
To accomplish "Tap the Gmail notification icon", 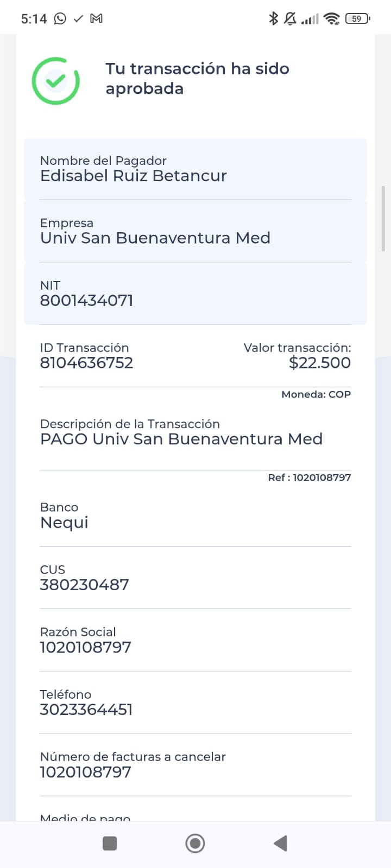I will click(x=97, y=18).
